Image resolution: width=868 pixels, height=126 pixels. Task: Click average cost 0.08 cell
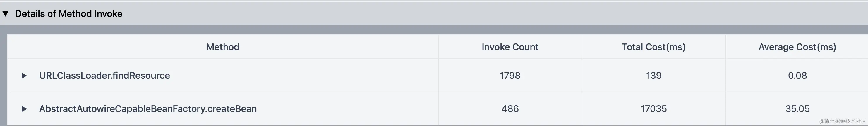pyautogui.click(x=797, y=76)
